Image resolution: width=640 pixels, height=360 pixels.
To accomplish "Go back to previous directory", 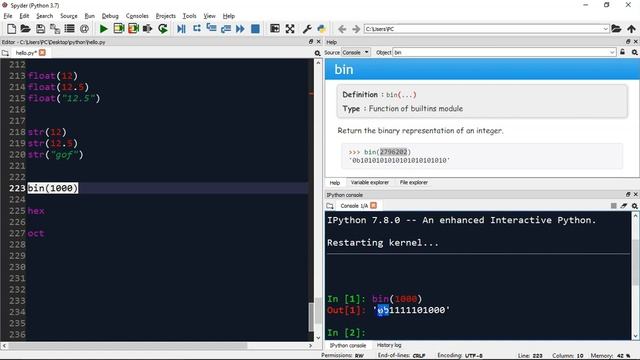I will click(x=342, y=29).
